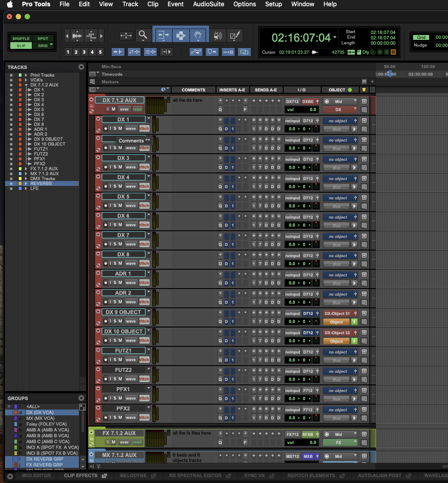Click the color swatch beside REVERBS track
Screen dimensions: 448x483
point(20,183)
